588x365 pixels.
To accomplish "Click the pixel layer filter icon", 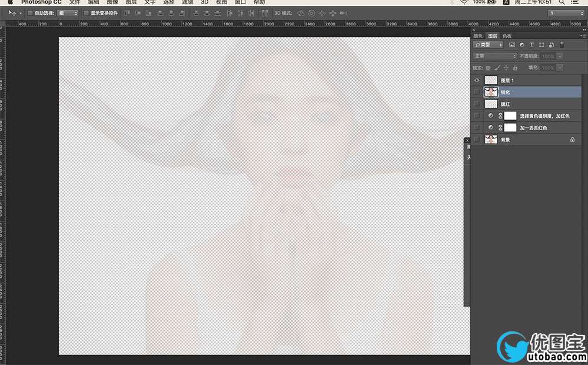I will pyautogui.click(x=512, y=45).
